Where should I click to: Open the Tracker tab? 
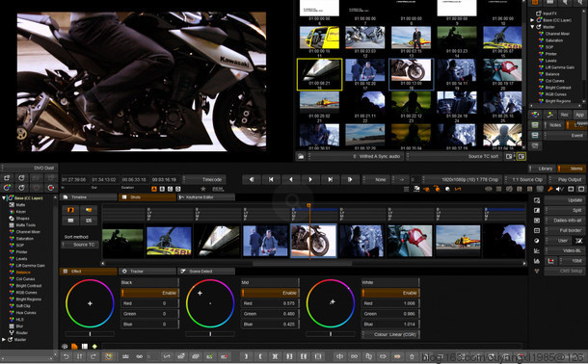tap(147, 271)
